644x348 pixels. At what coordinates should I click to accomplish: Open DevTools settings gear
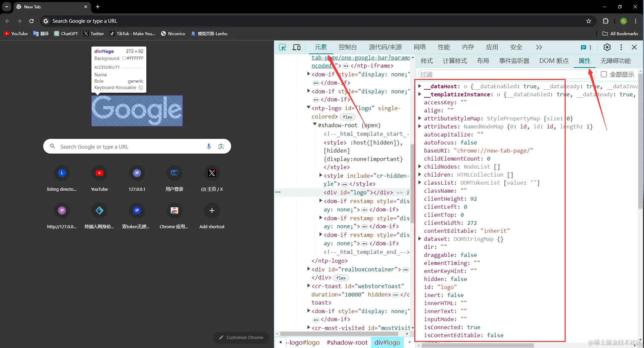click(607, 47)
